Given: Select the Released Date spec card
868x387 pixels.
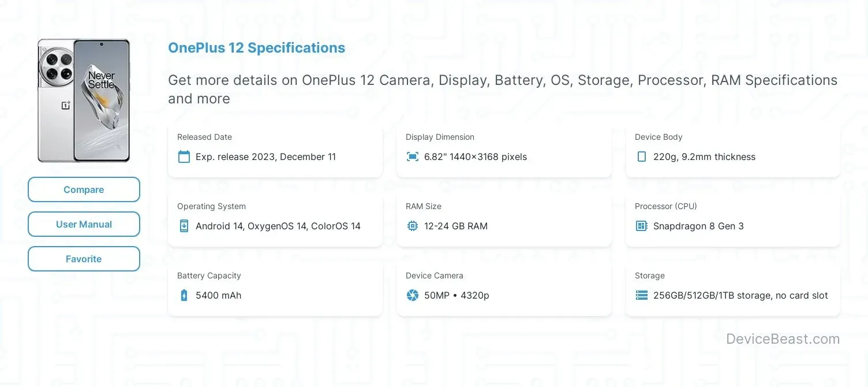Looking at the screenshot, I should 275,149.
